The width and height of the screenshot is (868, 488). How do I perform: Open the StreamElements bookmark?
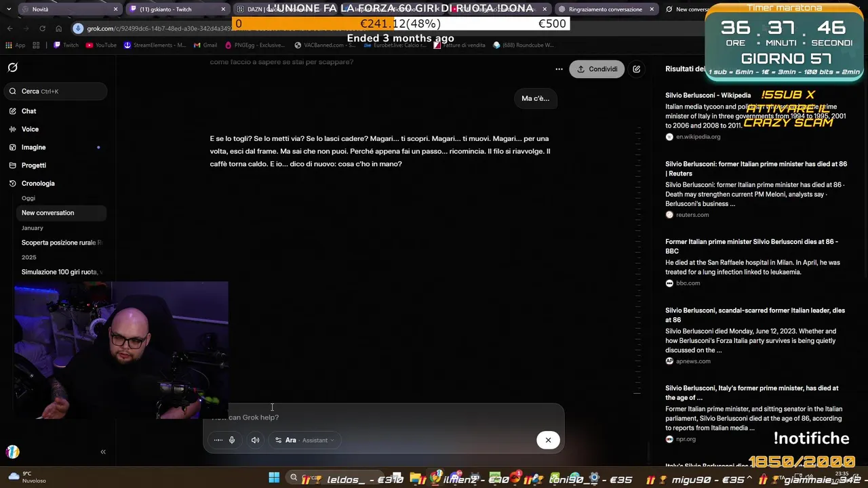[x=155, y=45]
